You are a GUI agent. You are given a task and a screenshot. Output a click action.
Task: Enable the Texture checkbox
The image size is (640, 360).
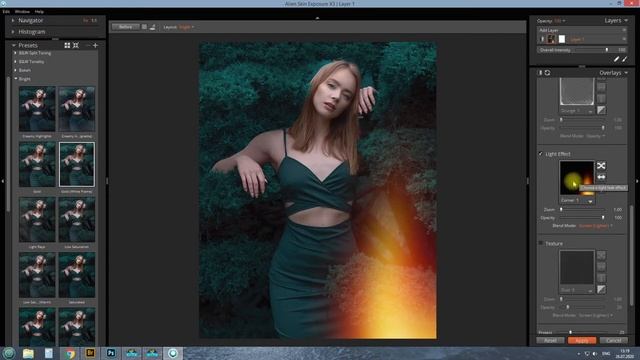[x=541, y=243]
